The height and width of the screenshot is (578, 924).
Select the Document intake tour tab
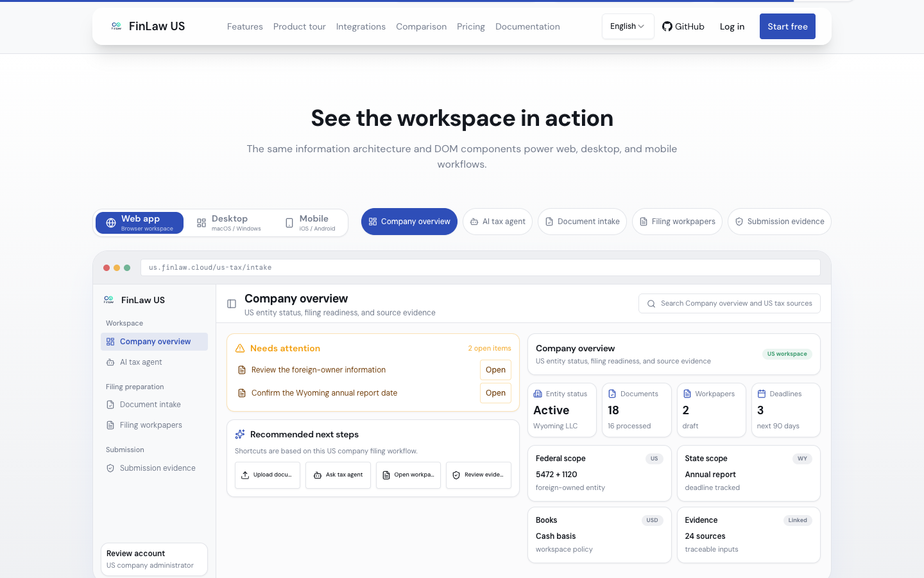[x=582, y=222]
